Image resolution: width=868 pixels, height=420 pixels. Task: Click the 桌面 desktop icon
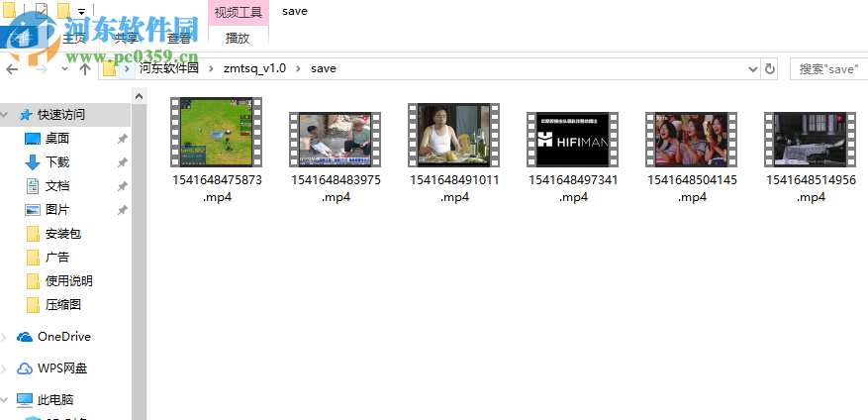[x=34, y=139]
